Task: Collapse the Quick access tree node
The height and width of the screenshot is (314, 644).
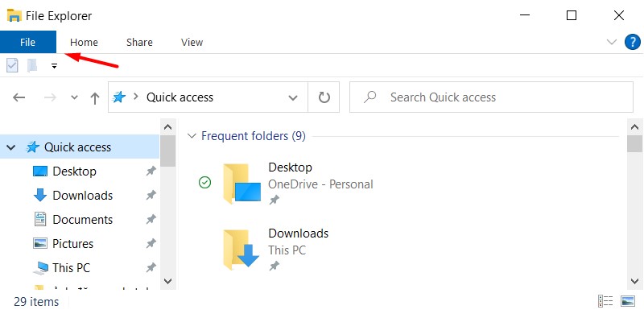Action: click(11, 147)
